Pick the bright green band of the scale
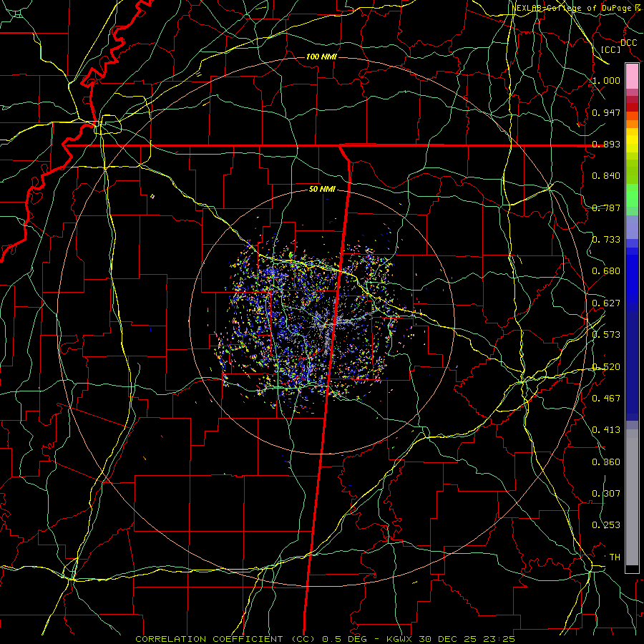644x644 pixels. [x=632, y=195]
